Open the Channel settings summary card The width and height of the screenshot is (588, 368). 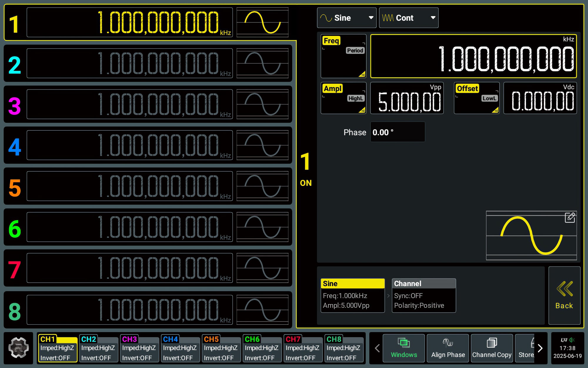tap(424, 295)
